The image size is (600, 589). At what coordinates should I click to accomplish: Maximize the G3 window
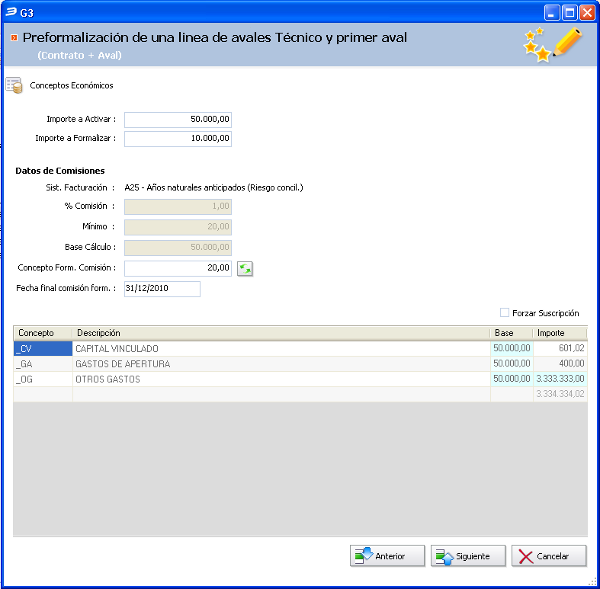coord(569,13)
